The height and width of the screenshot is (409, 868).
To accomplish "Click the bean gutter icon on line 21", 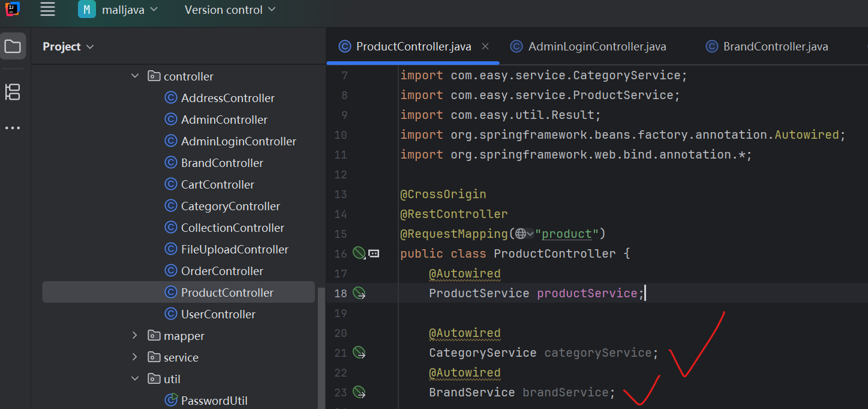I will [359, 353].
